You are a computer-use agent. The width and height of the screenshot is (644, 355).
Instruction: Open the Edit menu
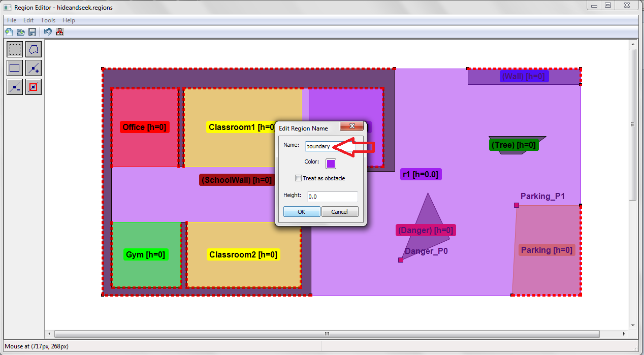(x=28, y=20)
